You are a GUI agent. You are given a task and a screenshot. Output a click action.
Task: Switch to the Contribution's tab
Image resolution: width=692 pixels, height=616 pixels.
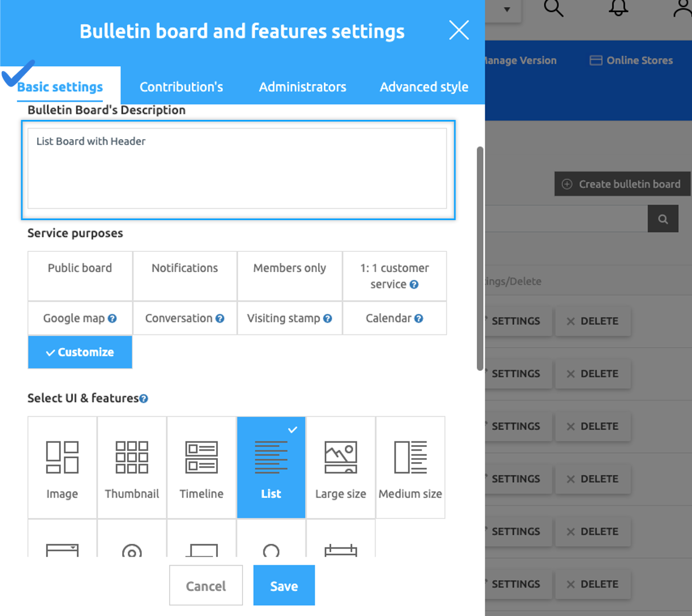tap(181, 87)
